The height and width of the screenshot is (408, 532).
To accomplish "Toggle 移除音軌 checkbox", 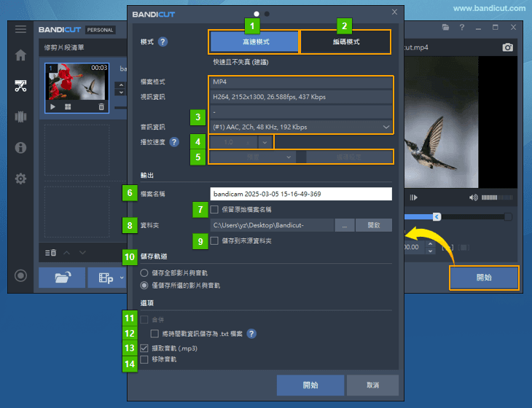I will tap(144, 359).
